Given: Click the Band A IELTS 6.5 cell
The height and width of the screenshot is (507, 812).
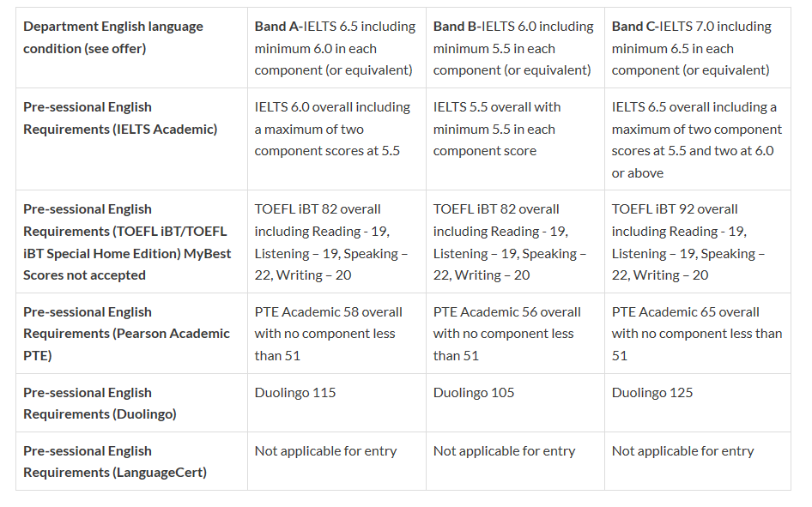Looking at the screenshot, I should click(x=335, y=48).
